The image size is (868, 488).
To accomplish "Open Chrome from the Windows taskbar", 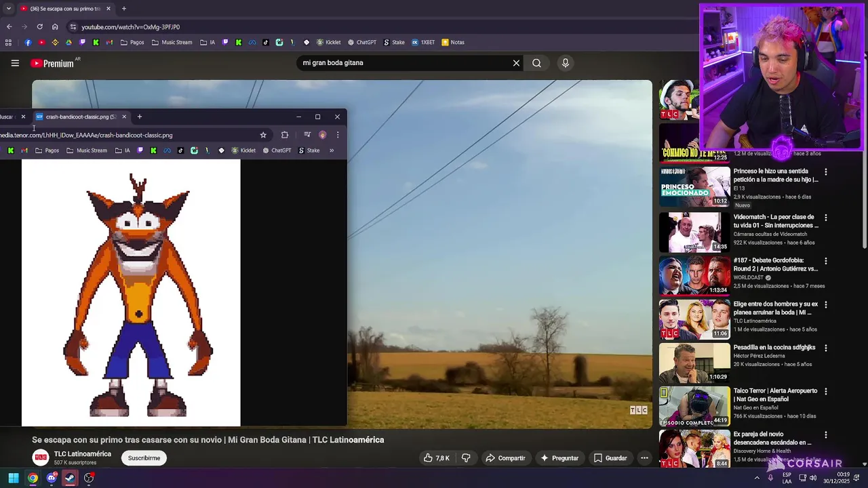I will 33,478.
